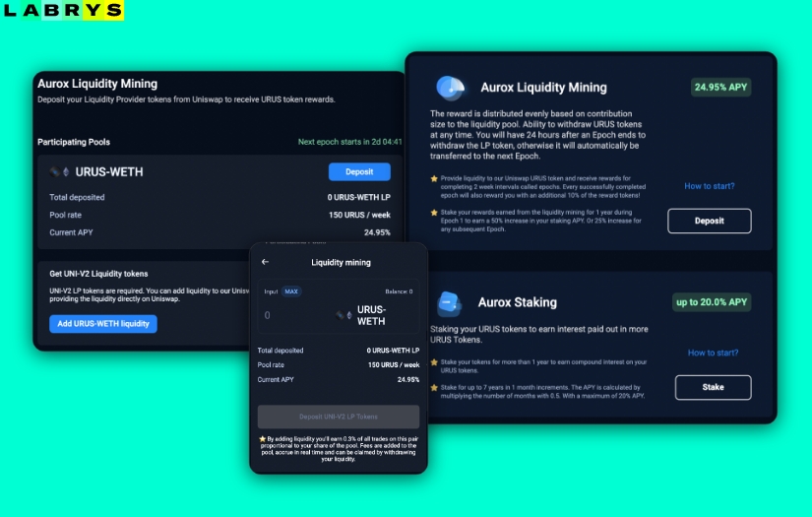Click the token pair icon in the input field
Screen dimensions: 812x517
(x=344, y=315)
